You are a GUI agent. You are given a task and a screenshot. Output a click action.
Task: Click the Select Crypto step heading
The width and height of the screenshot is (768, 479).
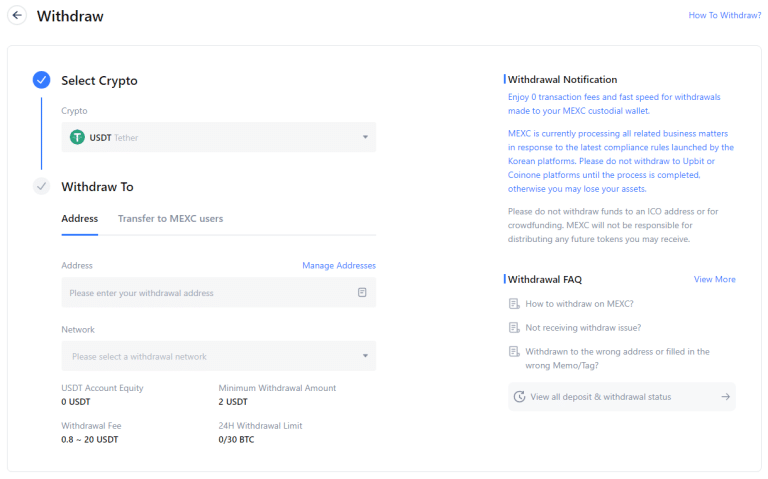tap(99, 80)
